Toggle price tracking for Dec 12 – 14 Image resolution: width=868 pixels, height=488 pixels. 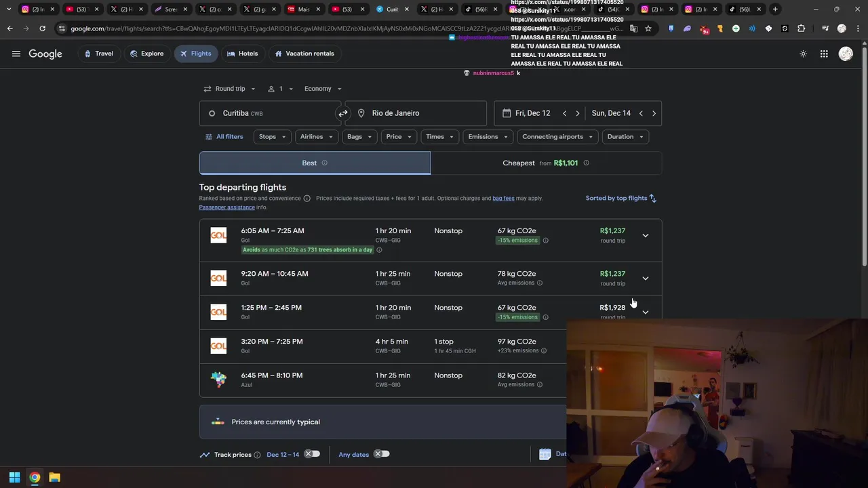311,454
